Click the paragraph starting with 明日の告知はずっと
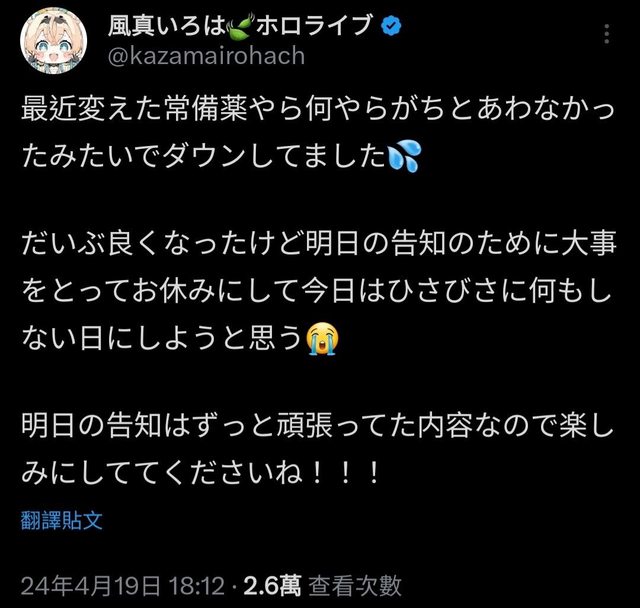Screen dimensions: 640x608 [x=318, y=449]
